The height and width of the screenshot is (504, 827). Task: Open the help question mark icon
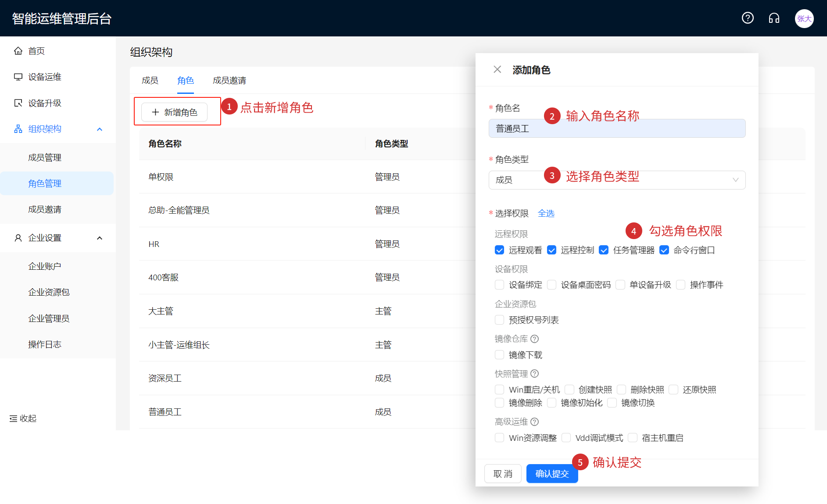(748, 18)
